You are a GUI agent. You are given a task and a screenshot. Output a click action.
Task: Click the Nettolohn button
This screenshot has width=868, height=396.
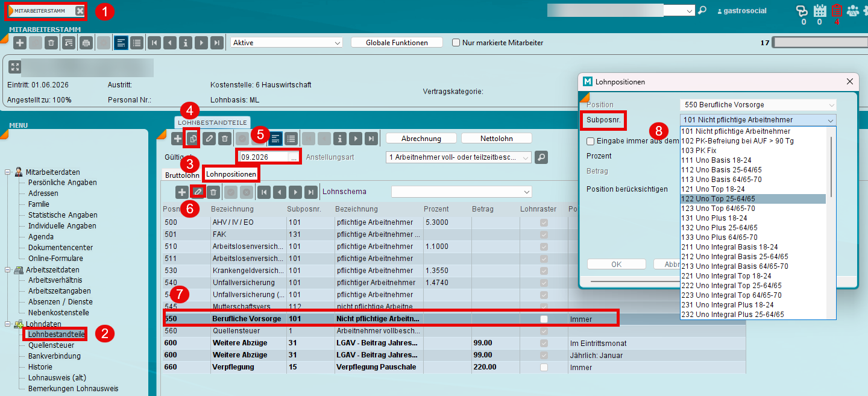click(497, 139)
